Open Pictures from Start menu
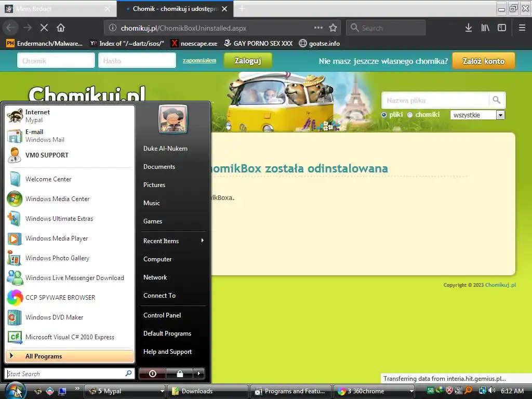The height and width of the screenshot is (399, 532). pos(154,185)
